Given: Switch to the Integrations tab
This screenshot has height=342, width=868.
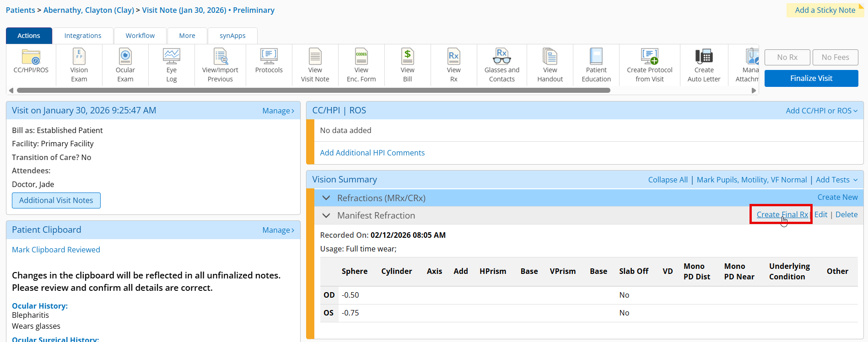Looking at the screenshot, I should pos(83,36).
